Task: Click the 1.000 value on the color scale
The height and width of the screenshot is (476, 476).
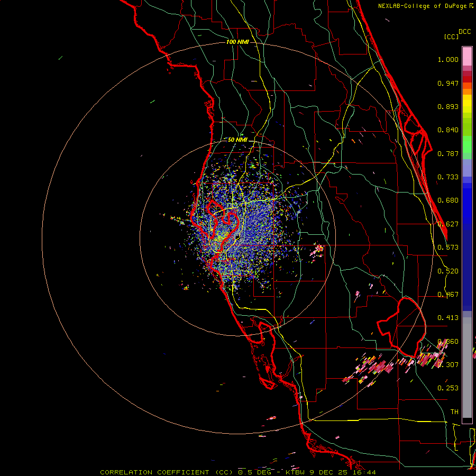Action: (448, 59)
